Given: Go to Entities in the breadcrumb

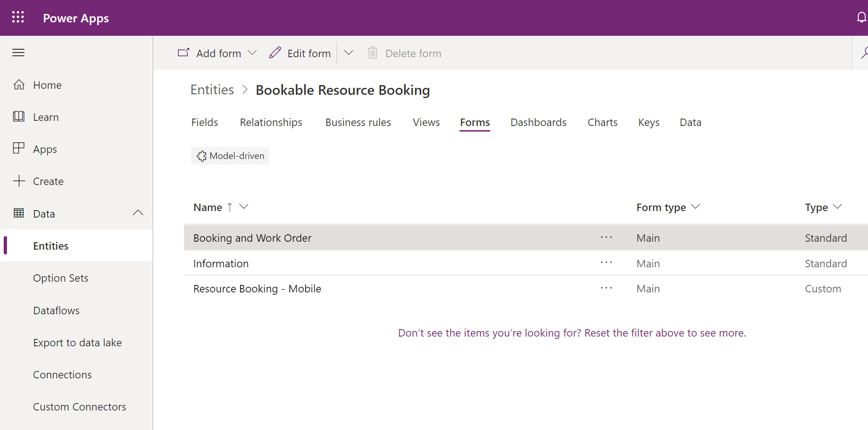Looking at the screenshot, I should 212,90.
